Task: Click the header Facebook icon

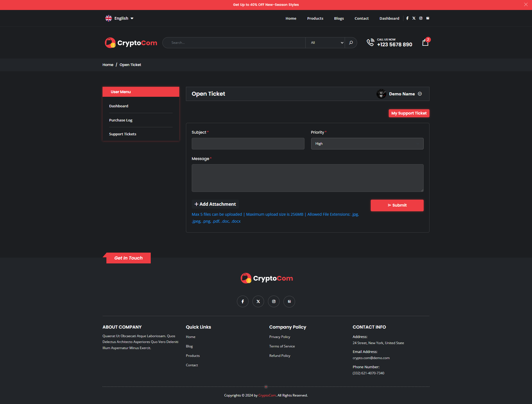Action: [407, 18]
